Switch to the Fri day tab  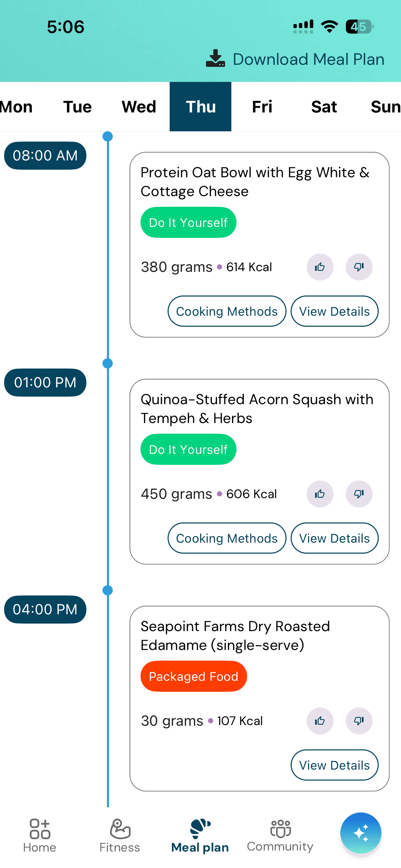click(262, 107)
